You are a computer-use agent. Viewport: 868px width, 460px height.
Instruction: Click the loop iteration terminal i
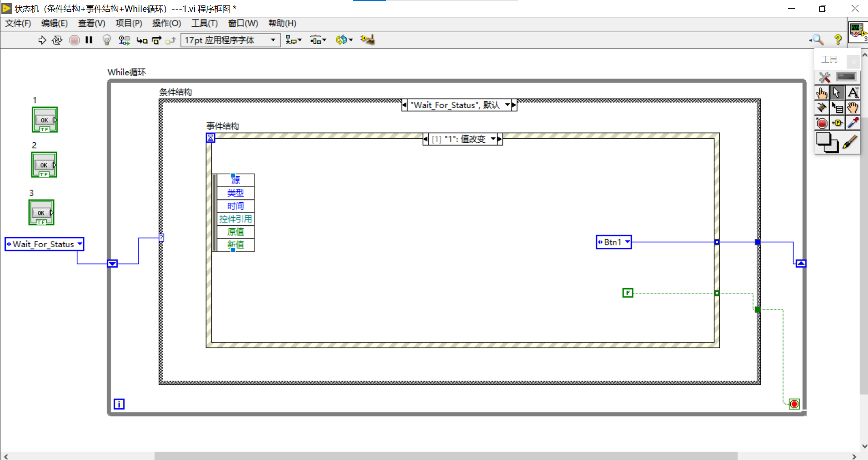[119, 404]
